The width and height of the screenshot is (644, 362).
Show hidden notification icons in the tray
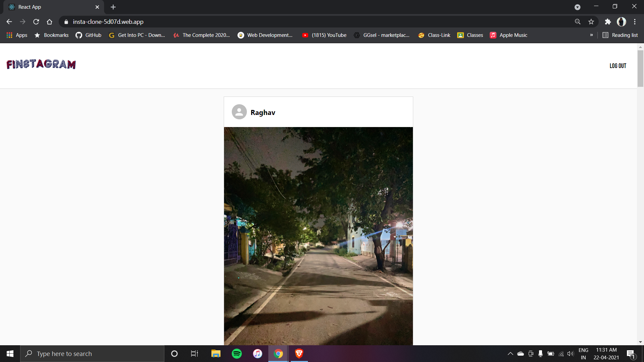[x=510, y=353]
